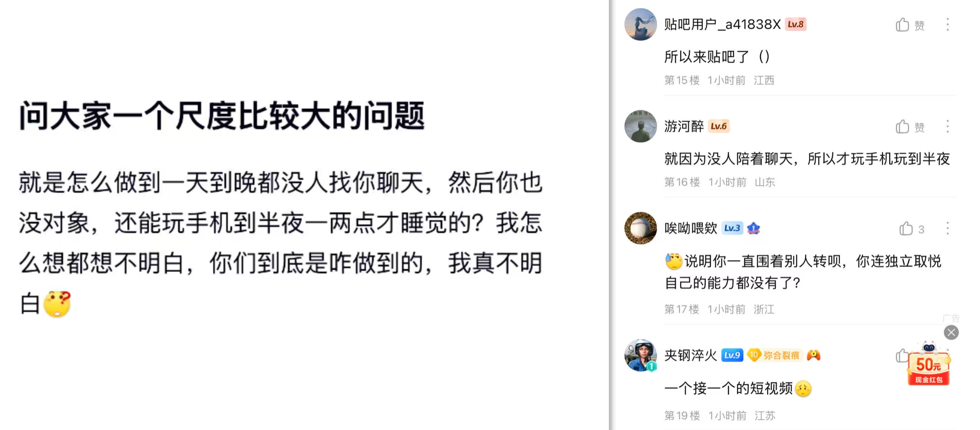Open more options for 贴吧用户_a41838X's comment
Image resolution: width=980 pixels, height=430 pixels.
click(947, 25)
